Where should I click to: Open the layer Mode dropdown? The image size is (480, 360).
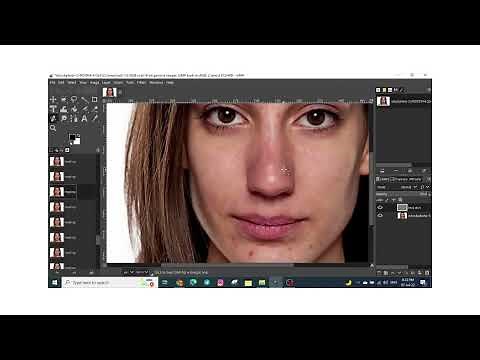pyautogui.click(x=409, y=187)
